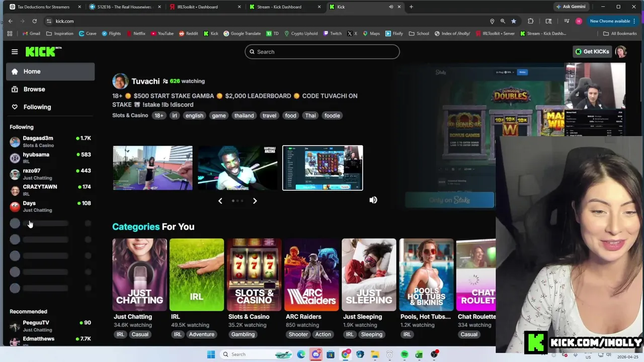Expand the All Bookmarks folder
This screenshot has height=362, width=644.
click(620, 34)
